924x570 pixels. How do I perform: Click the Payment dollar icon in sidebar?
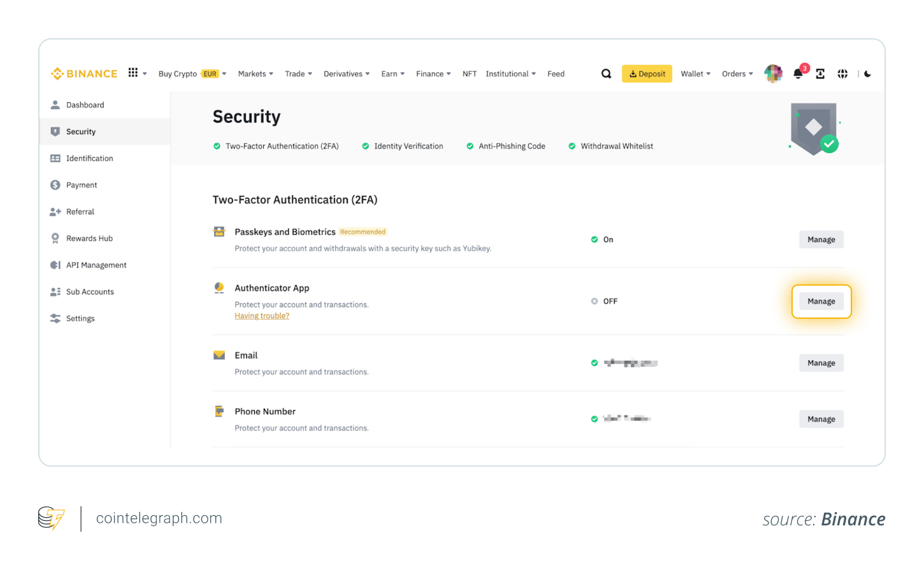pyautogui.click(x=55, y=185)
